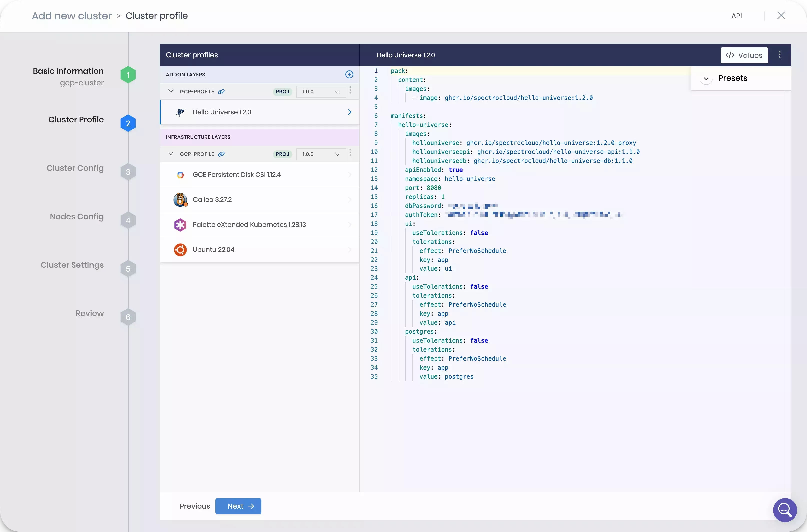Open Hello Universe 1.2.0 layer details
Viewport: 807px width, 532px height.
[x=350, y=112]
